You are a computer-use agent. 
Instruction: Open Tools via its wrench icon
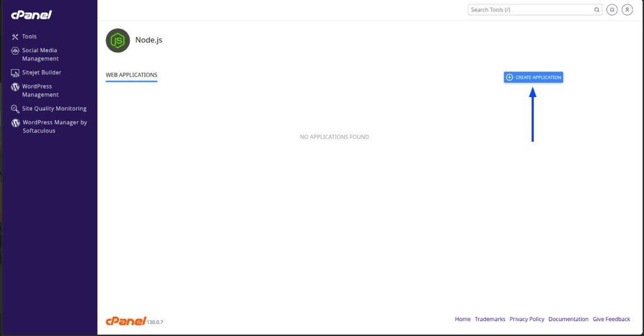click(x=16, y=36)
